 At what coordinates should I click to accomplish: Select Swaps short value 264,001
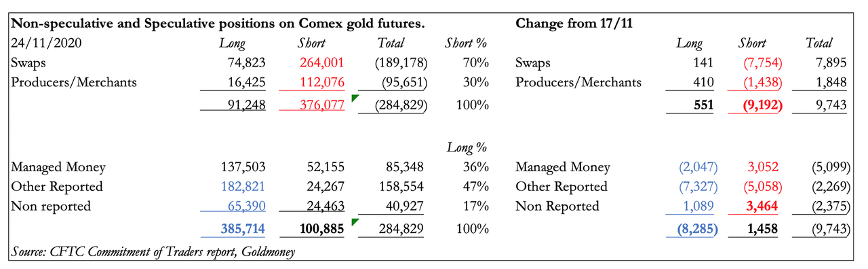point(321,62)
